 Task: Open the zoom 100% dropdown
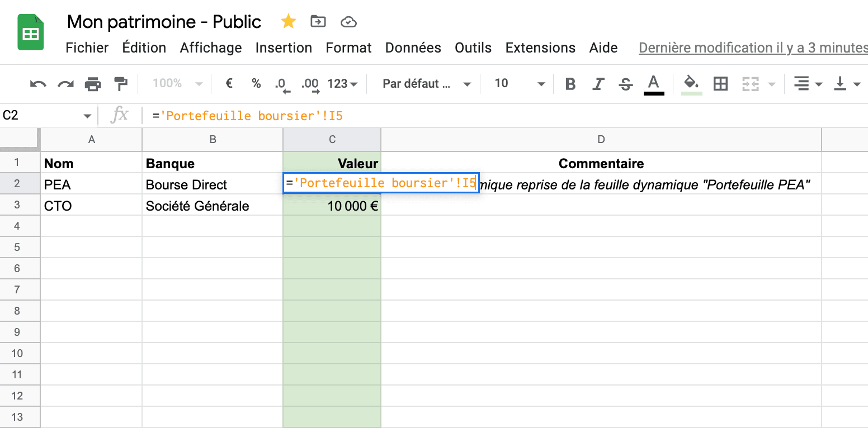177,84
